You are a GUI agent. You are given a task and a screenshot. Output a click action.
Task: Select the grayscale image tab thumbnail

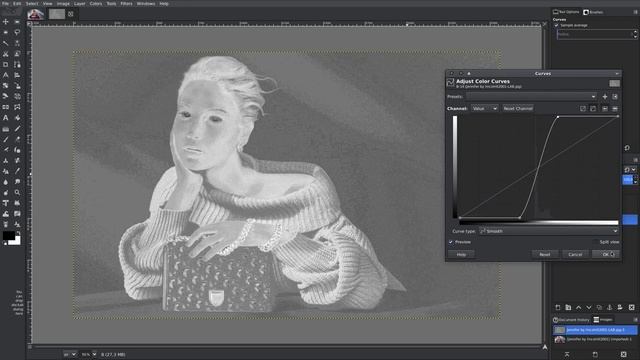click(x=57, y=14)
